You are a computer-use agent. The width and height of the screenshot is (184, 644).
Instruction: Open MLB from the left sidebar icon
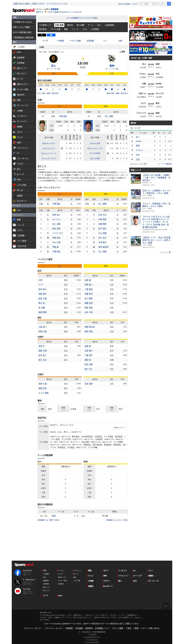pyautogui.click(x=14, y=52)
